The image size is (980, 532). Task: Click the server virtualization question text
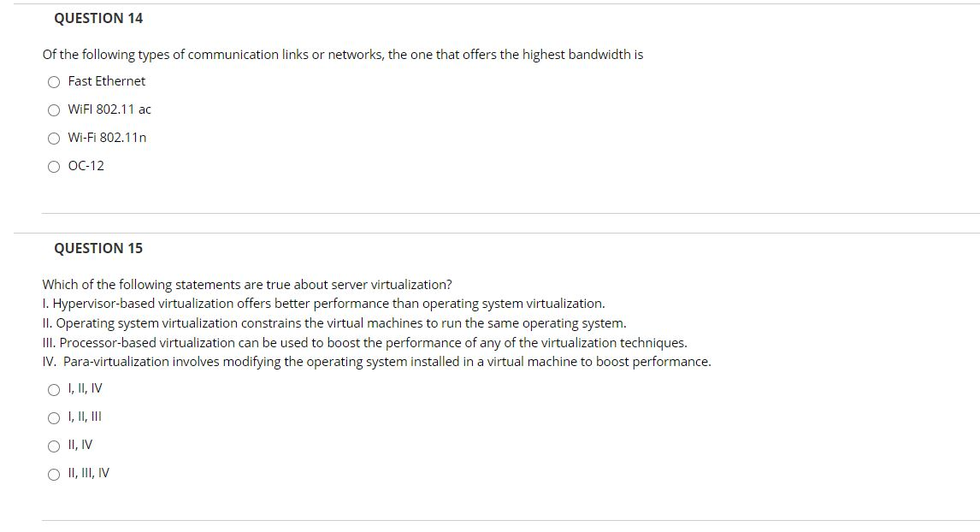[x=247, y=285]
